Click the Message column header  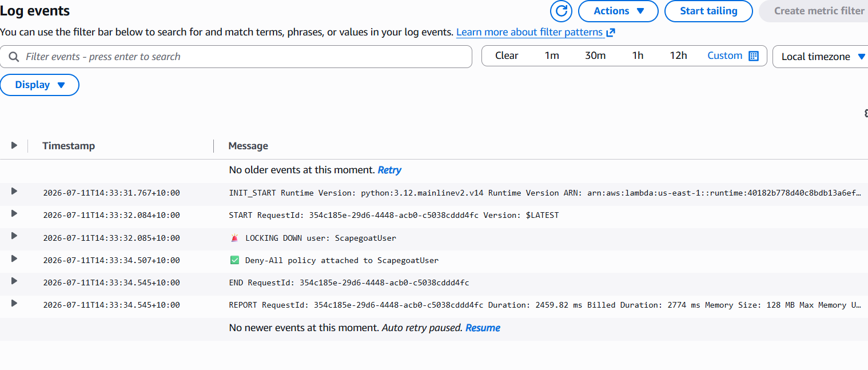click(248, 146)
